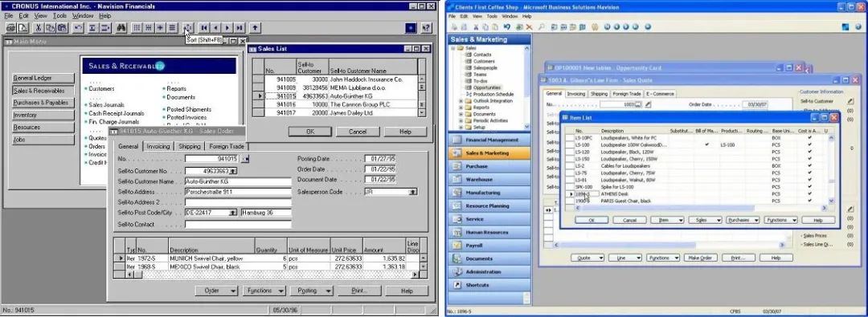Go to first record in Navision Financials toolbar
This screenshot has height=317, width=868.
[x=204, y=27]
